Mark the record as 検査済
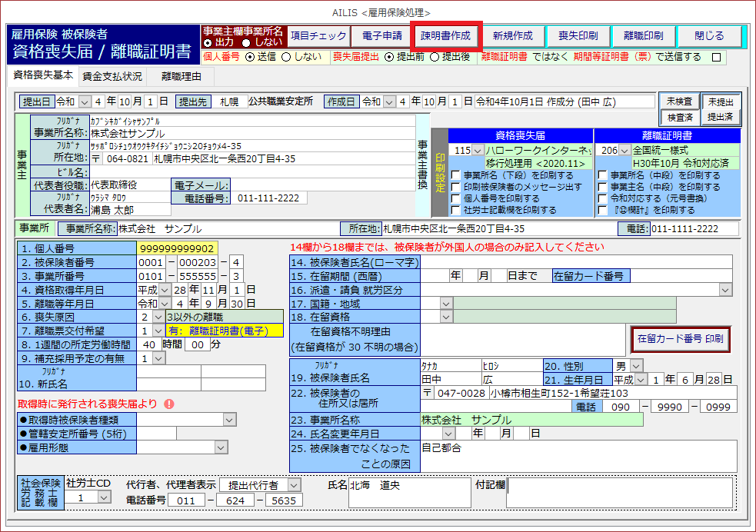This screenshot has width=756, height=532. 679,117
